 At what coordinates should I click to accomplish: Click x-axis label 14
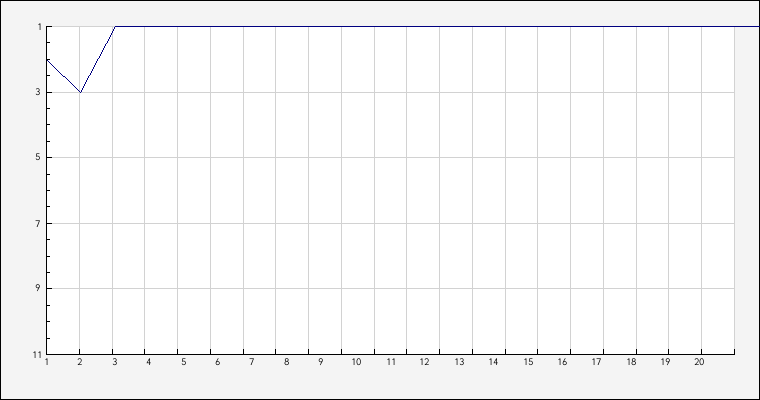[493, 362]
